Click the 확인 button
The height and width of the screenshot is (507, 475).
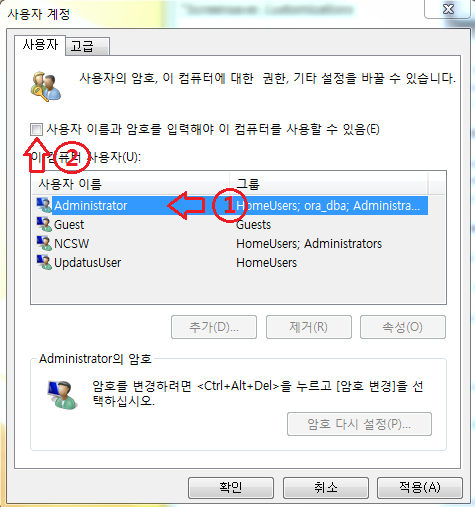(x=231, y=487)
